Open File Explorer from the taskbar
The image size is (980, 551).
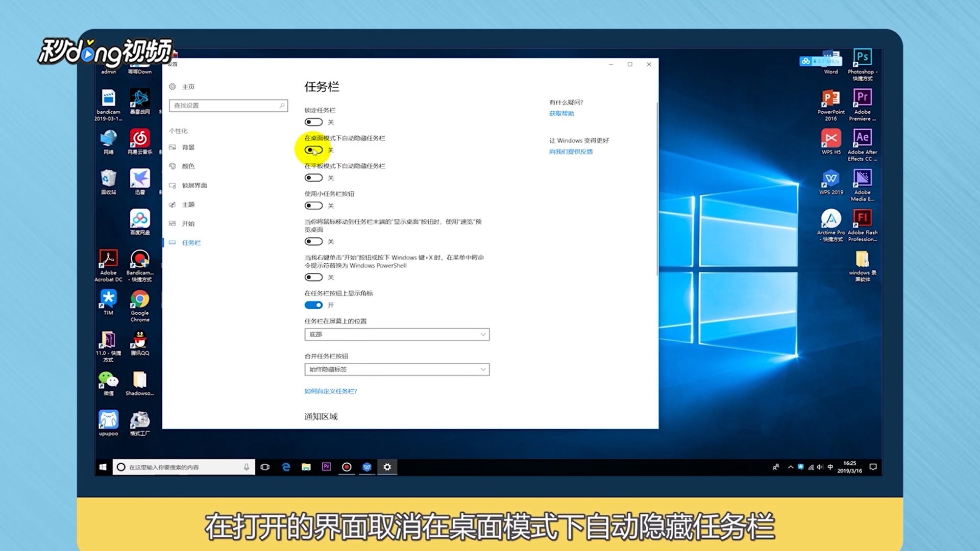[306, 467]
